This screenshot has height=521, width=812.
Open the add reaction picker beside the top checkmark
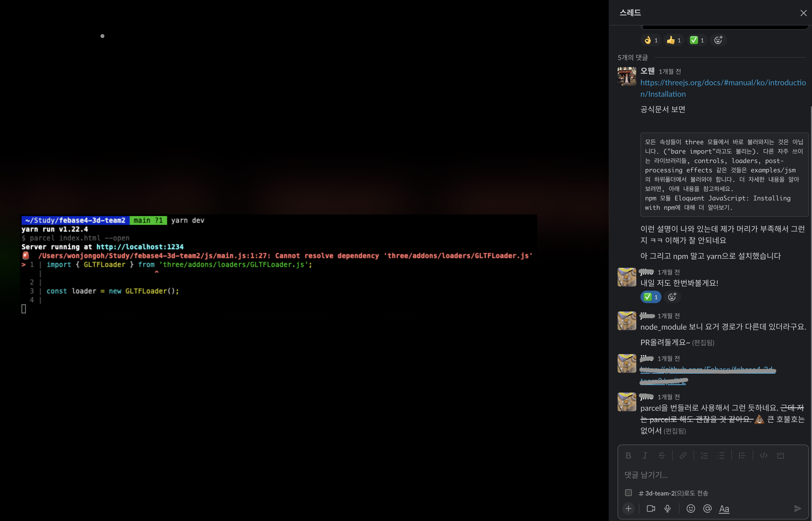coord(718,40)
